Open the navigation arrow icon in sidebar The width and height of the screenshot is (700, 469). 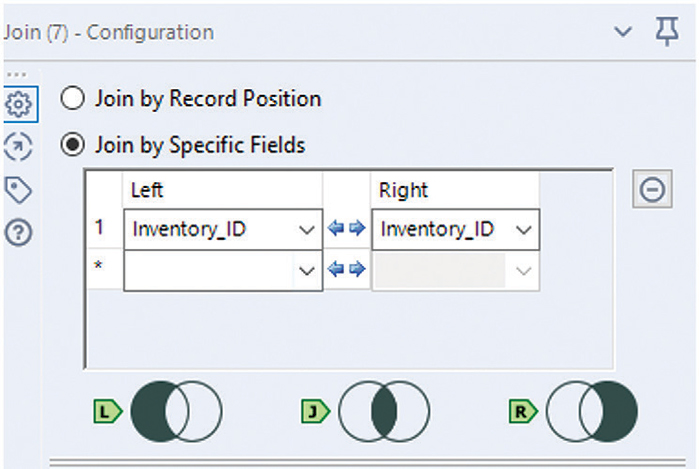click(x=17, y=147)
